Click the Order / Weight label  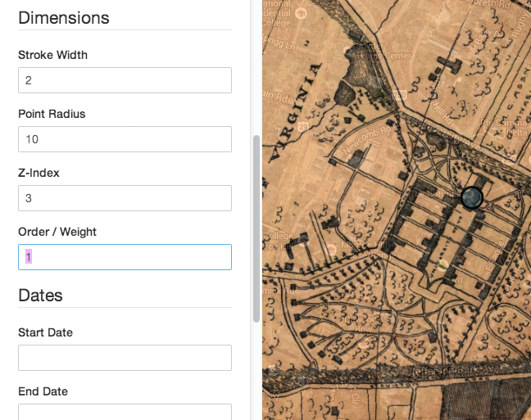(57, 232)
